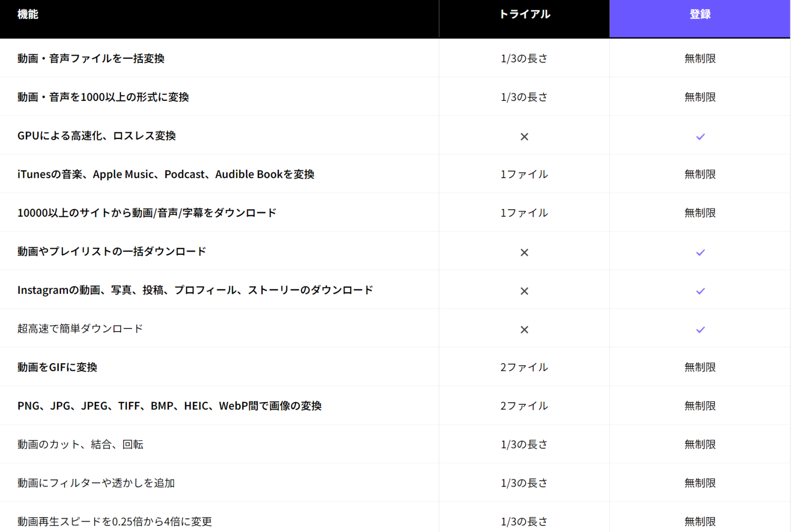Screen dimensions: 791x532
Task: Click the 機能 column header
Action: click(x=28, y=14)
